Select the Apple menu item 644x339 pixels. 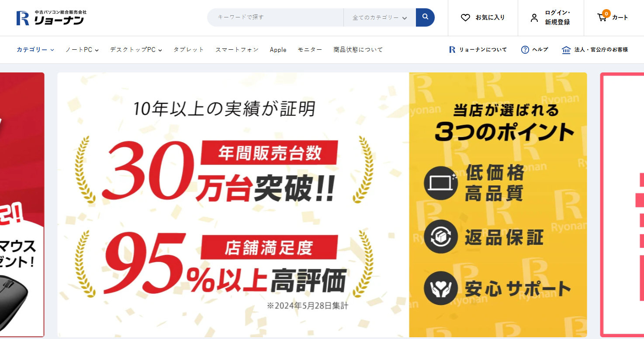tap(278, 50)
